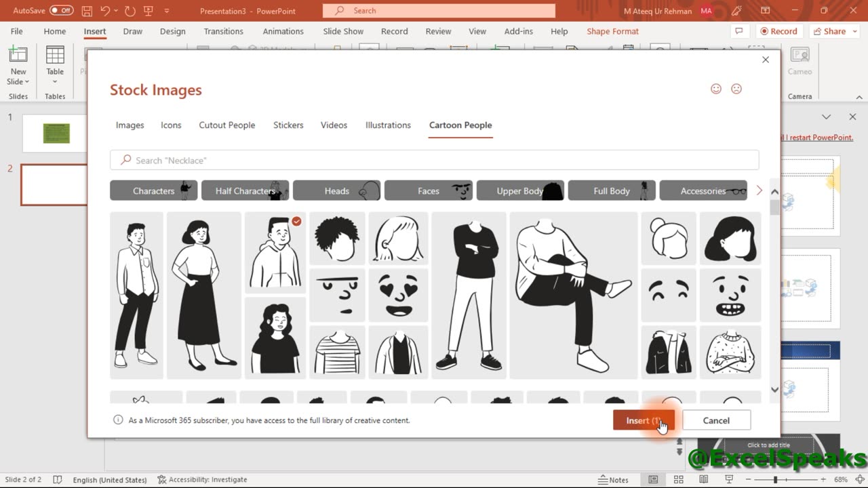Close the Stock Images dialog
Viewport: 868px width, 488px height.
click(x=766, y=60)
